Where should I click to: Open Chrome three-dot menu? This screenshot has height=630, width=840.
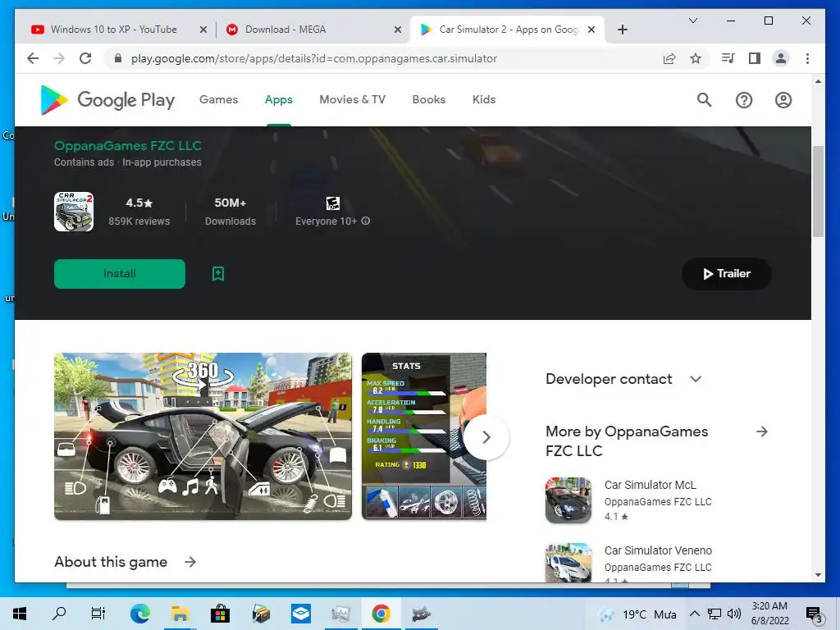[x=807, y=58]
